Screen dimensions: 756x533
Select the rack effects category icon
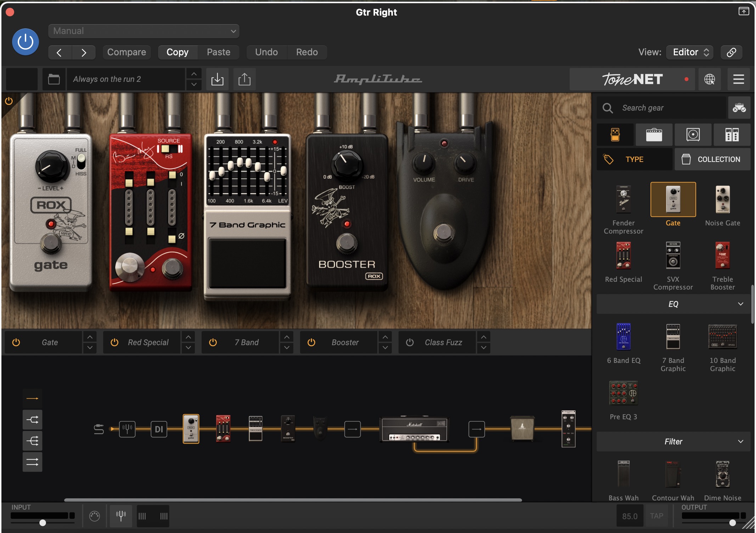coord(732,135)
